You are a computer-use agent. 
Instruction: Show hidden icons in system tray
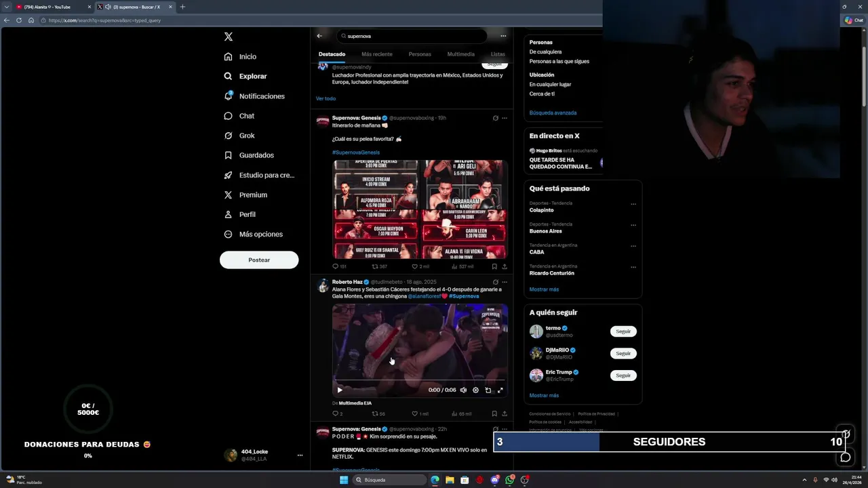pos(805,480)
